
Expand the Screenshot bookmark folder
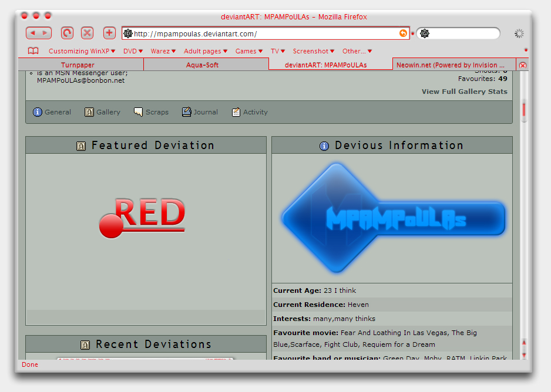pyautogui.click(x=313, y=51)
